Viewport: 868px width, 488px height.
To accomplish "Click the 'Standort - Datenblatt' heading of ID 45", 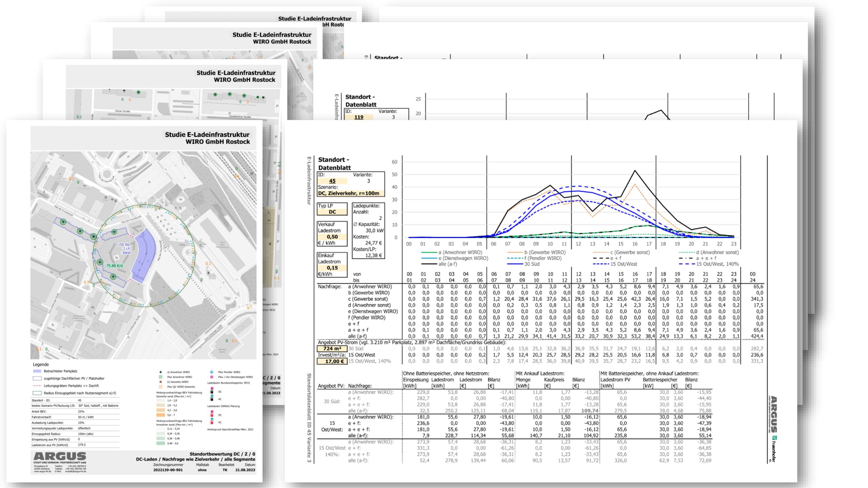I will tap(335, 163).
